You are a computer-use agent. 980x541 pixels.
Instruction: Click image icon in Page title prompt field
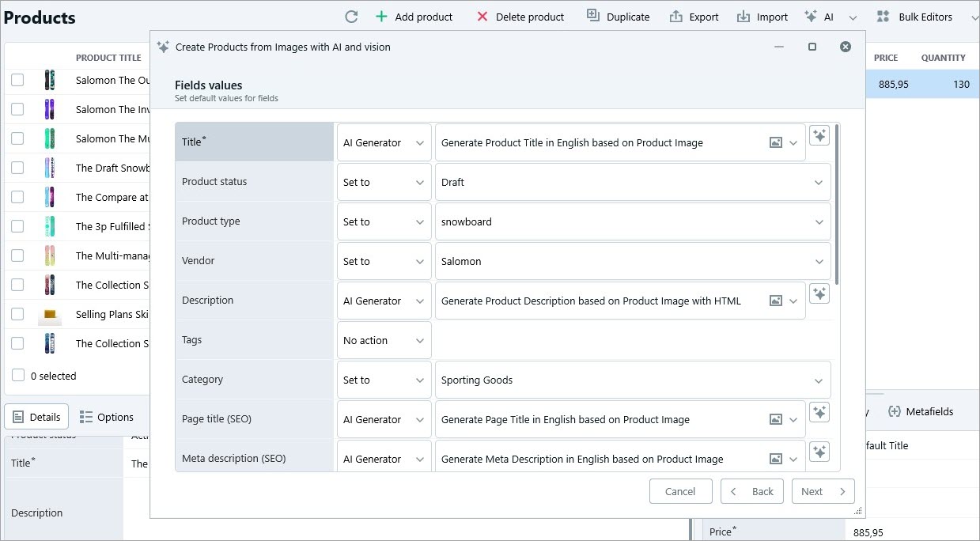(x=776, y=420)
